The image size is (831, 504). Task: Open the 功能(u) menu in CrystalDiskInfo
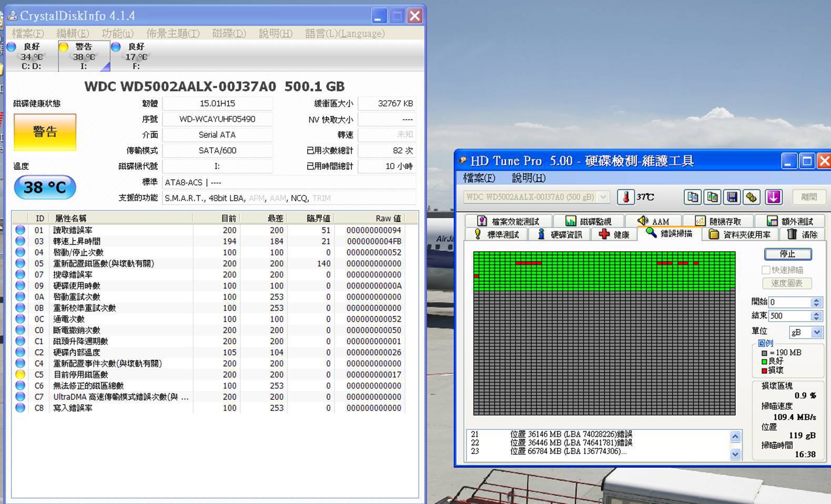point(117,34)
